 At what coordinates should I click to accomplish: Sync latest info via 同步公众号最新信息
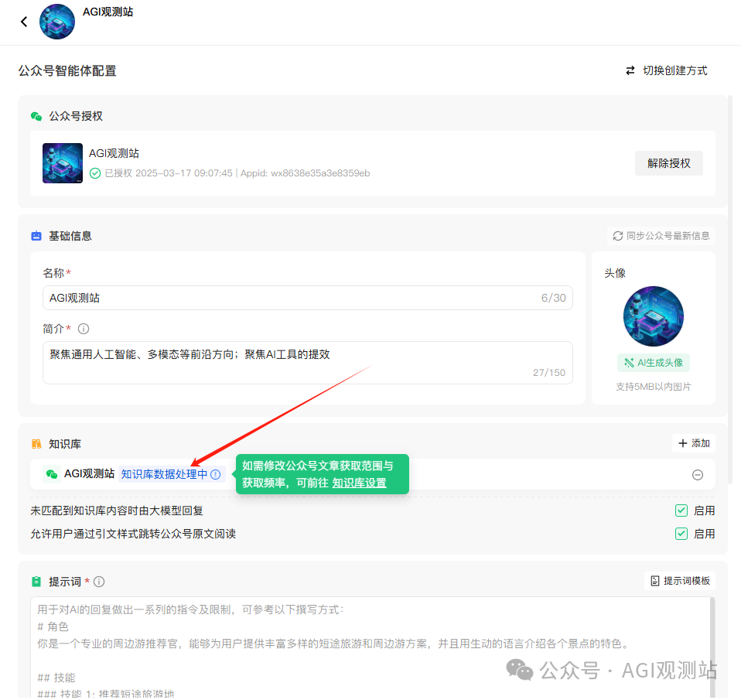pos(661,236)
